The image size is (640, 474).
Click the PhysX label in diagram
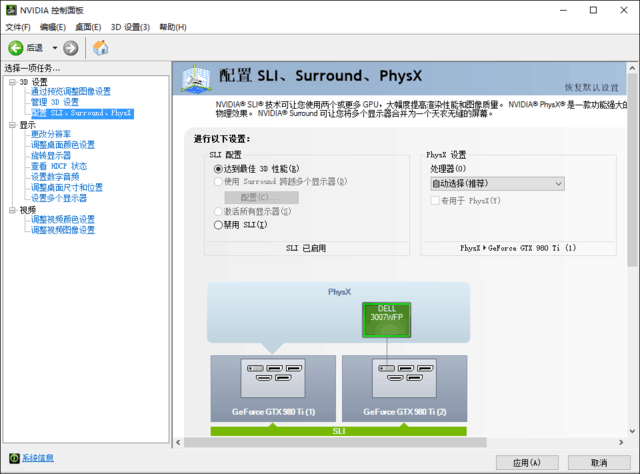[x=339, y=292]
